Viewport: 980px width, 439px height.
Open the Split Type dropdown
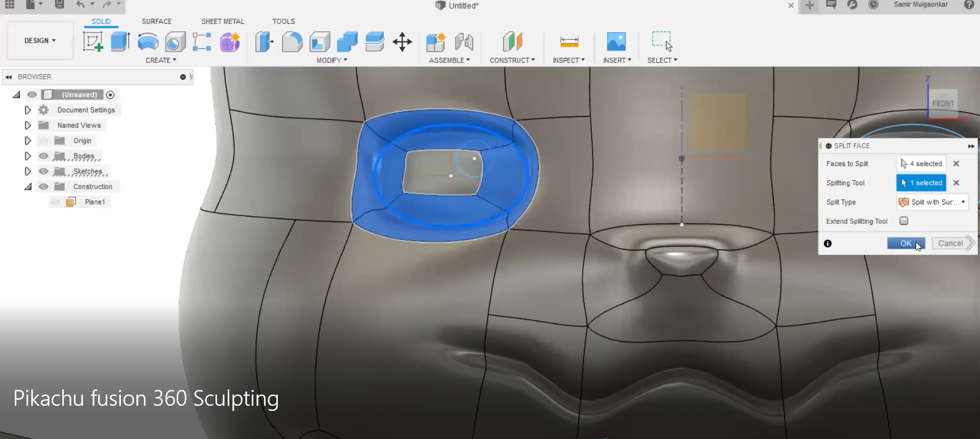click(932, 202)
